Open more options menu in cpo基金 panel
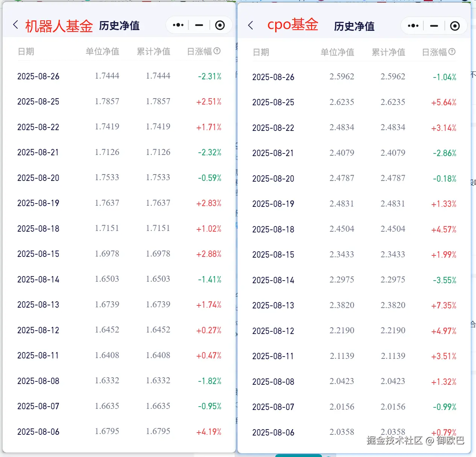Viewport: 476px width, 457px height. click(413, 26)
